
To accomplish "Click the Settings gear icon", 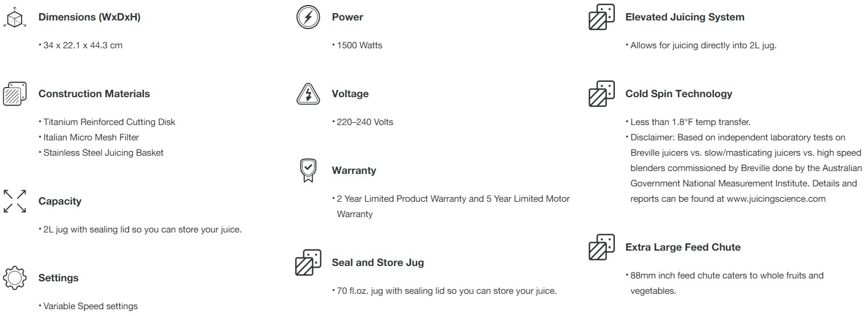I will point(15,278).
